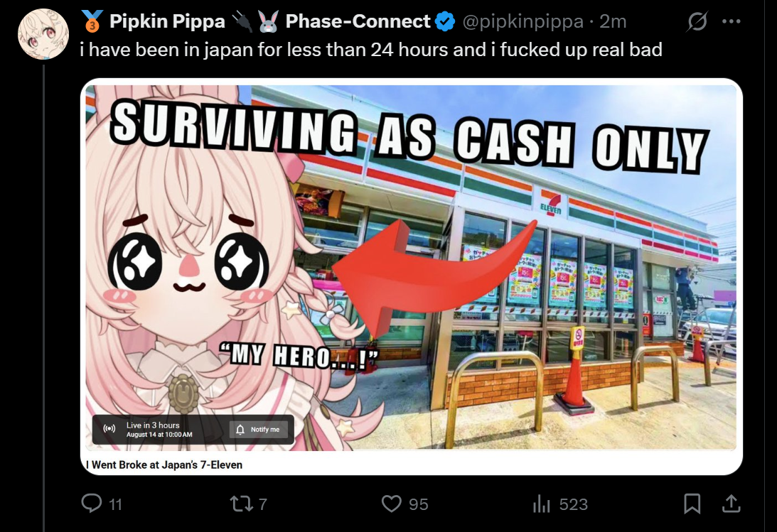
Task: Open Pipkin Pippa's profile avatar
Action: [43, 33]
